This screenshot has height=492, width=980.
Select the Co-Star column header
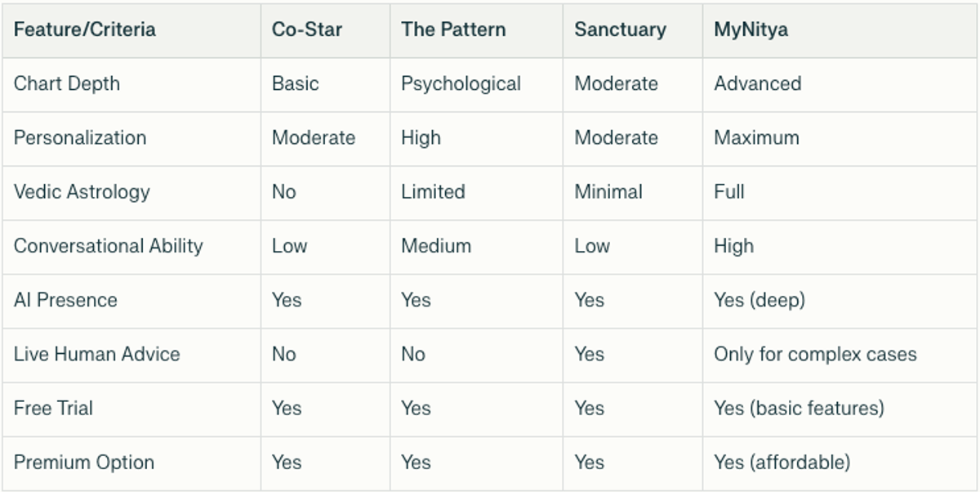(x=307, y=30)
